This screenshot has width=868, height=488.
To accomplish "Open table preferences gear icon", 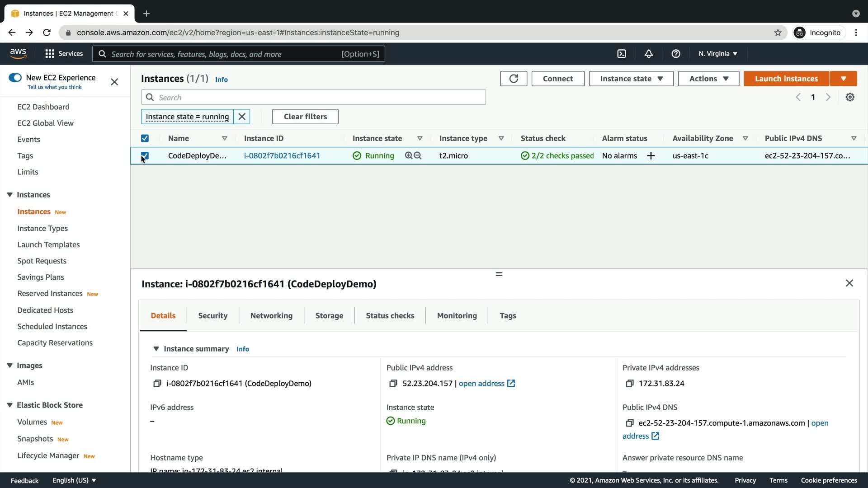I will [850, 97].
